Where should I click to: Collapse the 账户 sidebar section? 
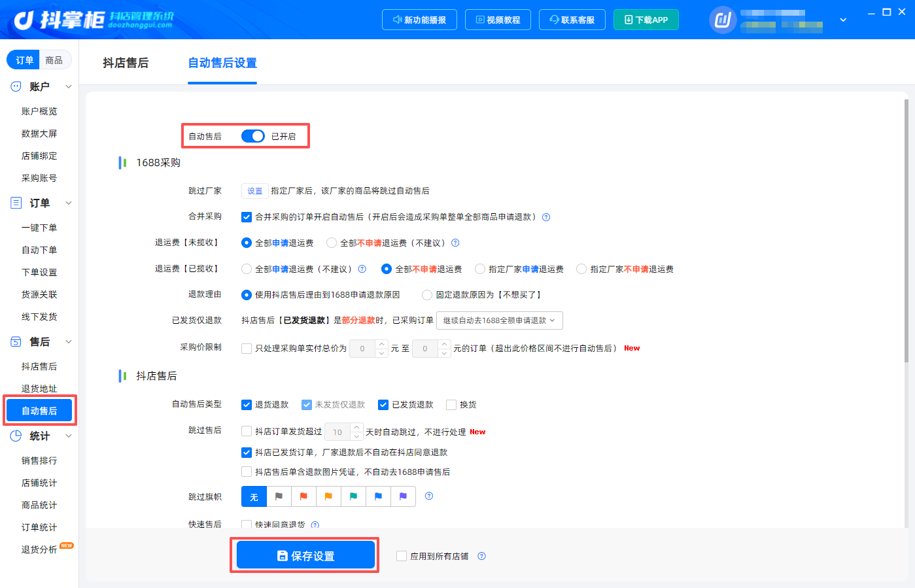(69, 86)
